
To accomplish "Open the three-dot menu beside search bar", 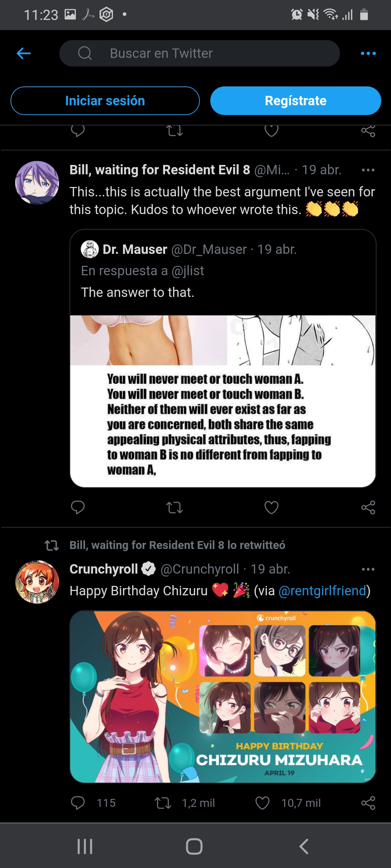I will (x=368, y=54).
